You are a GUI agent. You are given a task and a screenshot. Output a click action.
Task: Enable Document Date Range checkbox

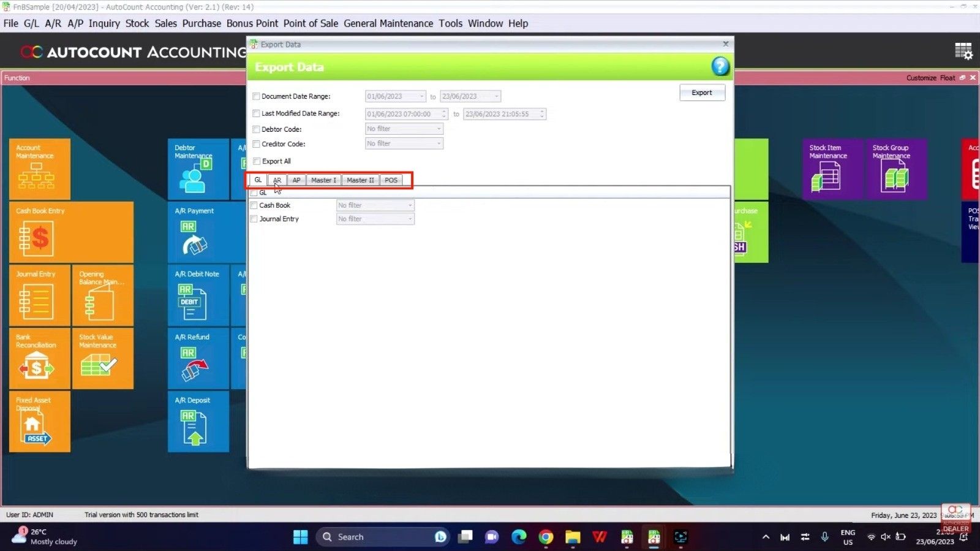256,96
